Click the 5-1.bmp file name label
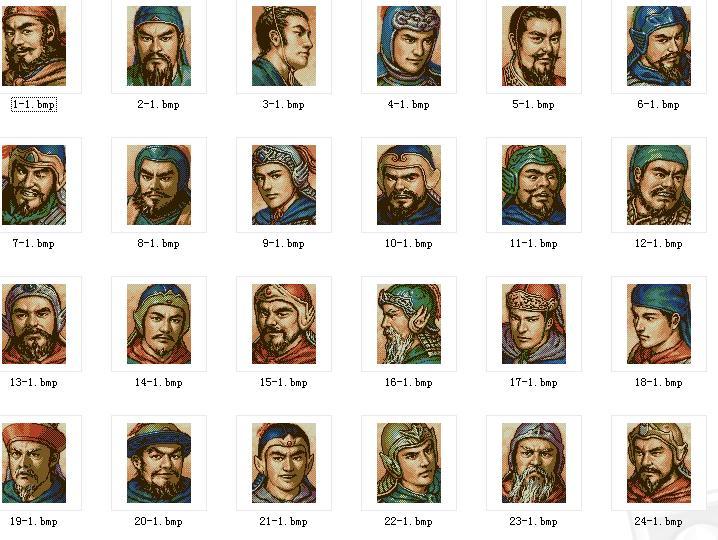Screen dimensions: 718x540 (533, 104)
